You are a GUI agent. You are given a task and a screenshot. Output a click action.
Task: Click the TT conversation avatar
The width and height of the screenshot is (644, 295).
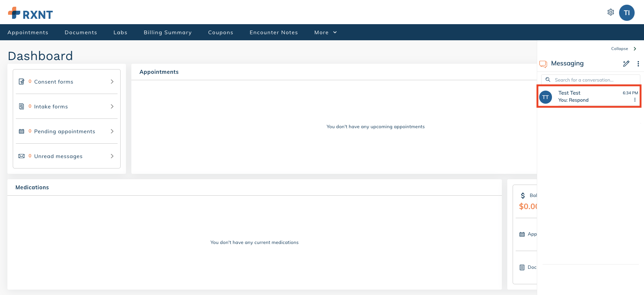click(x=546, y=97)
